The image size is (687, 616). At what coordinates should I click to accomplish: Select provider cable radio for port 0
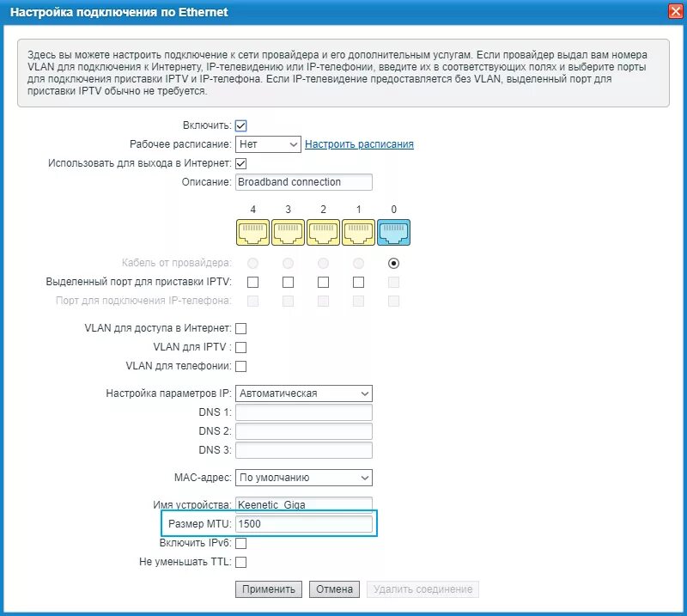[x=393, y=263]
